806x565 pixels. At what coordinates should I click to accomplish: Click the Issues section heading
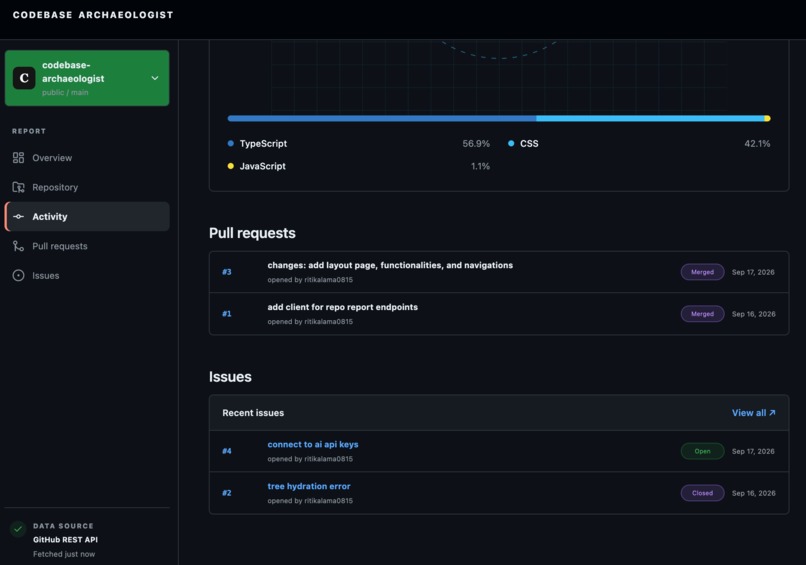[230, 376]
